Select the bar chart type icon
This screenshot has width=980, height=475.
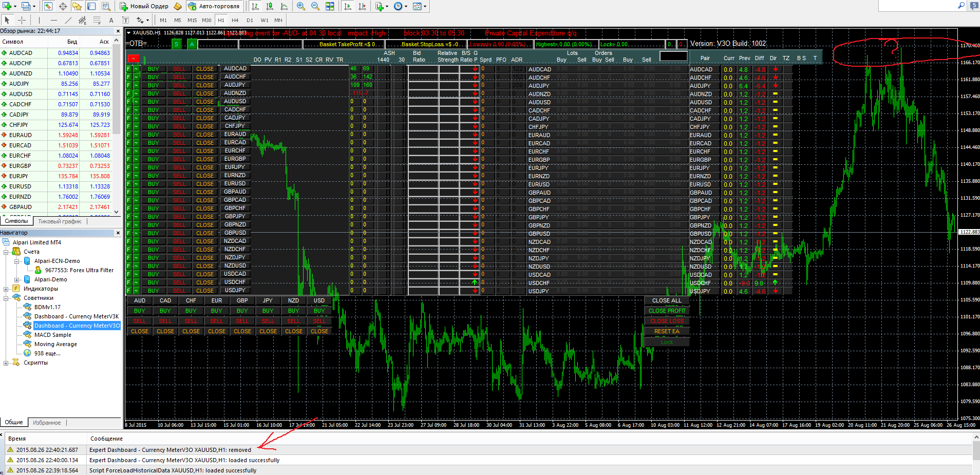[x=255, y=6]
